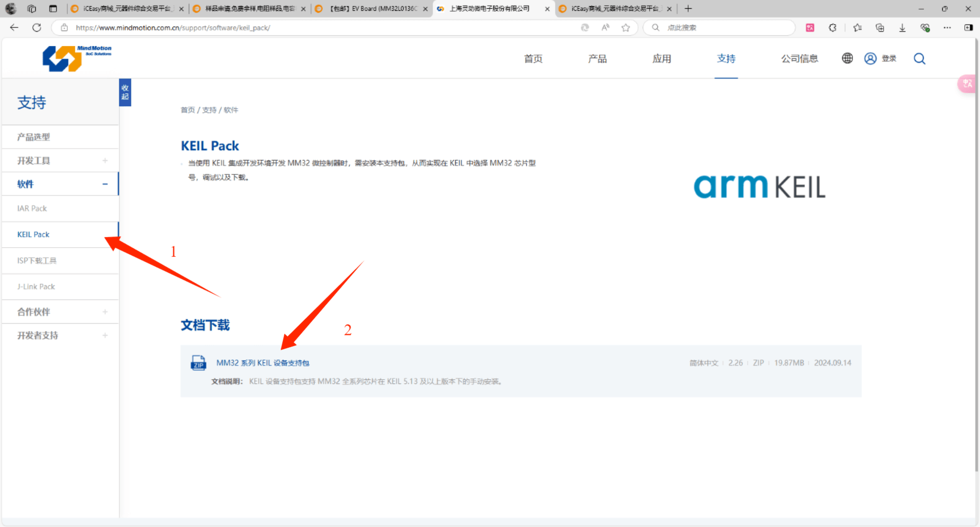Open browser downloads icon
Screen dimensions: 980x527
[902, 28]
